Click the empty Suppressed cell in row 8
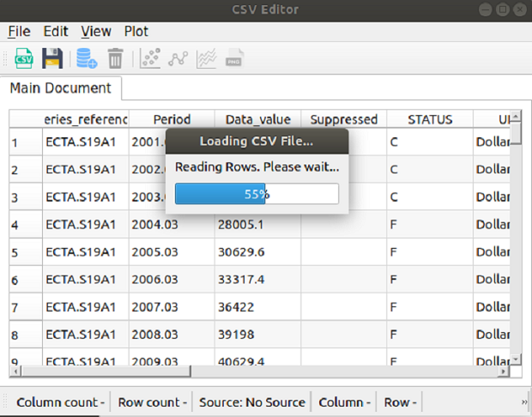 (344, 335)
